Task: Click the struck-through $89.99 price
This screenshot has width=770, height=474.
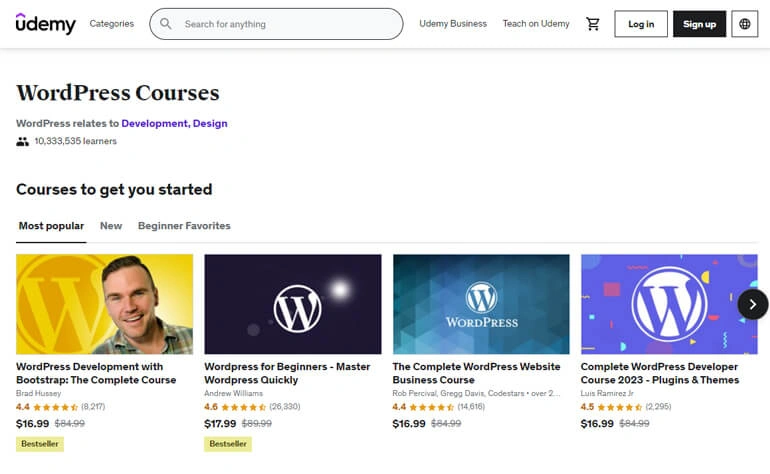Action: click(x=257, y=423)
